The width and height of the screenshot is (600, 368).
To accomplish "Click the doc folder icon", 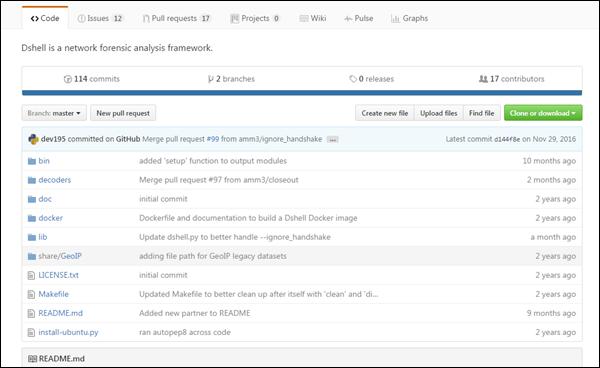I will coord(32,199).
